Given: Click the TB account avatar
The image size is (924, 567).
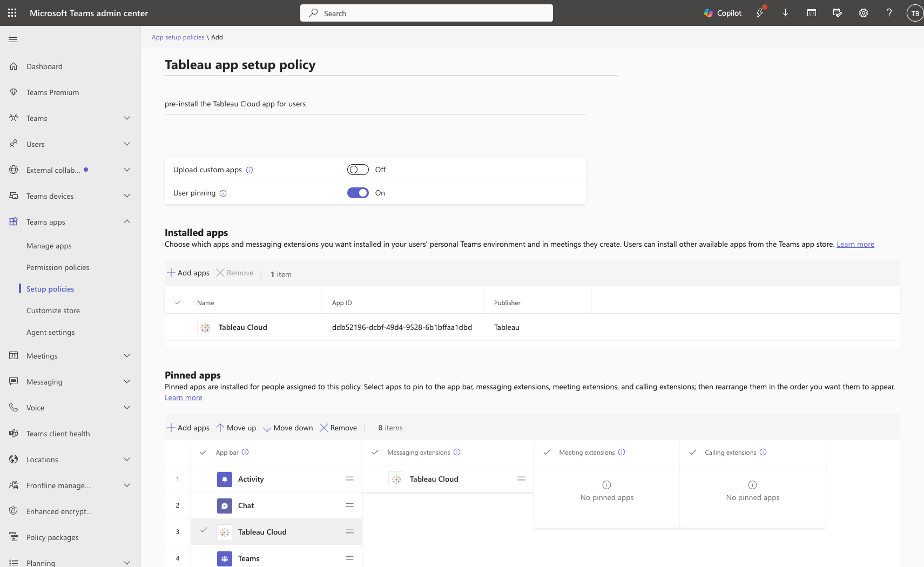Looking at the screenshot, I should (914, 12).
